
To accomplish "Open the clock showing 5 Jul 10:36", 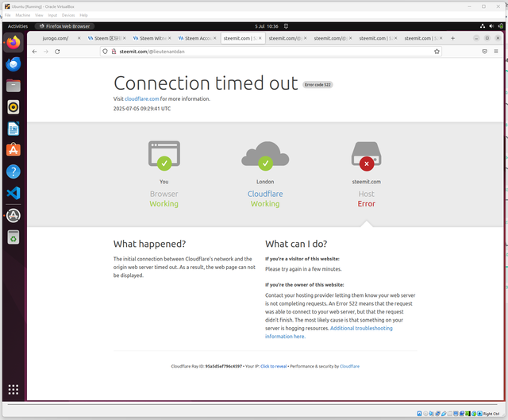I will tap(267, 26).
